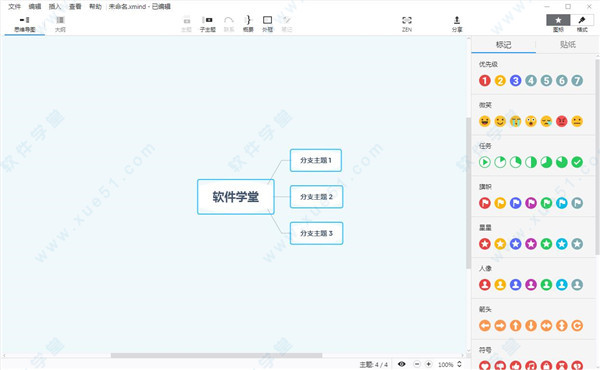Viewport: 600px width, 370px height.
Task: Click the greyed-out topic toolbar icon
Action: (186, 24)
